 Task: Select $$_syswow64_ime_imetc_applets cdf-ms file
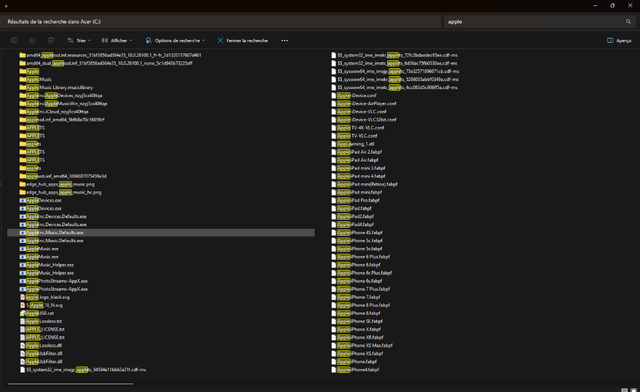click(394, 87)
